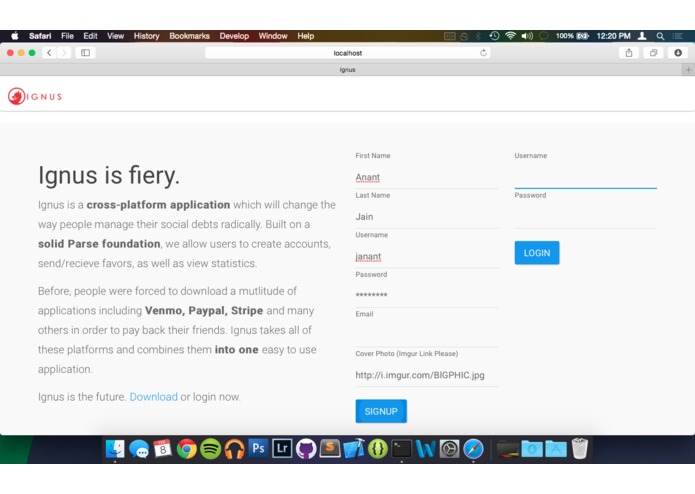Click the signup Password field
The width and height of the screenshot is (695, 494).
(x=427, y=296)
